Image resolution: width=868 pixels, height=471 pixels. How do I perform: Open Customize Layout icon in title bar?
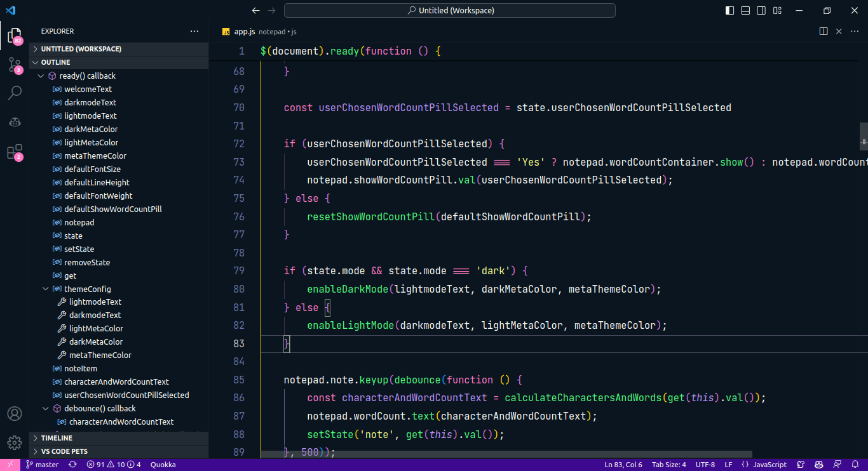(778, 10)
